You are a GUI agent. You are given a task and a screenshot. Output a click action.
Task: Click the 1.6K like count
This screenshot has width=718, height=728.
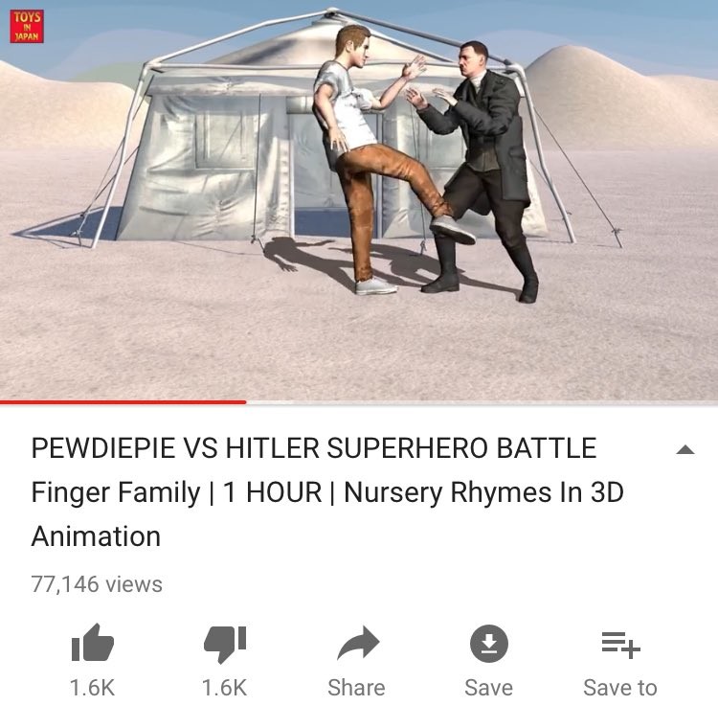pos(92,688)
